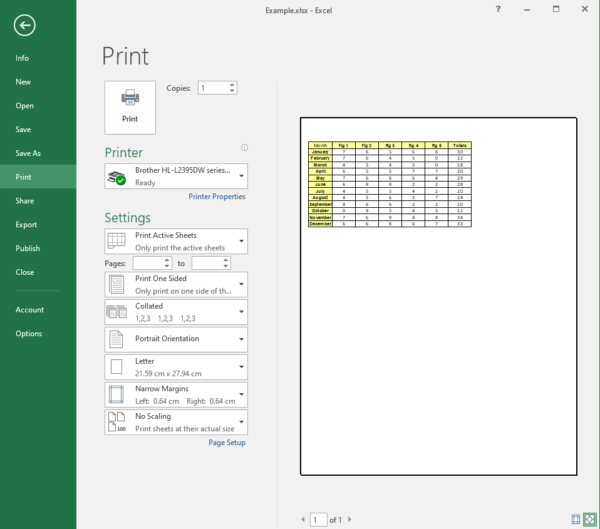
Task: Click the Narrow Margins icon
Action: pyautogui.click(x=116, y=394)
